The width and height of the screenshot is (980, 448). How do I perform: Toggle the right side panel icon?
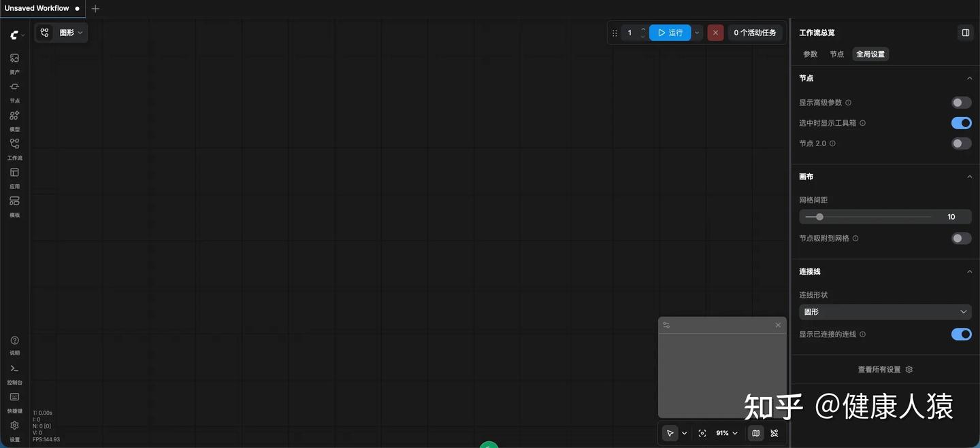pos(965,33)
